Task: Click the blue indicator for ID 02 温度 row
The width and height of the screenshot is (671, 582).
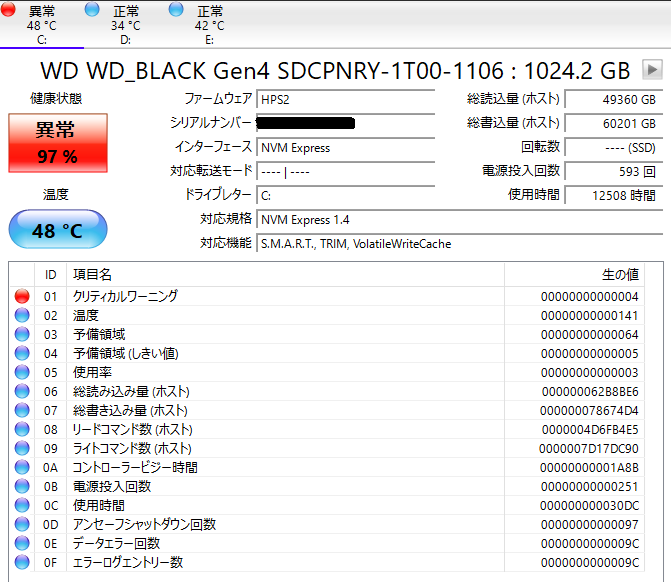Action: coord(22,315)
